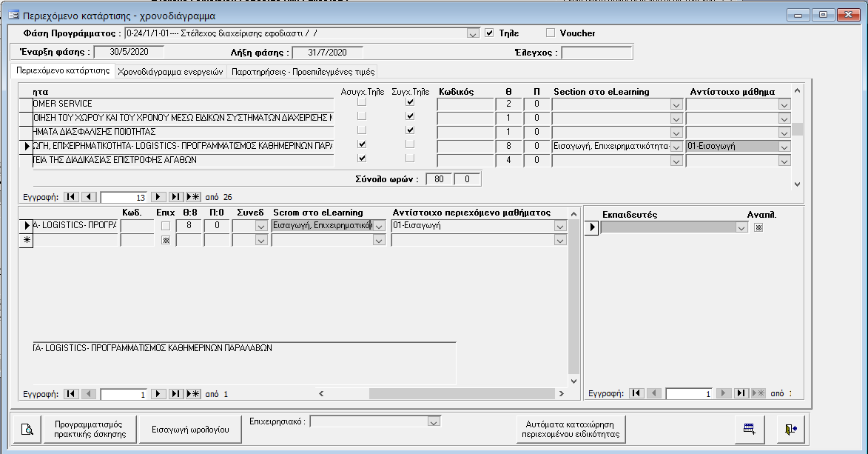Click the add record grid icon button
Screen dimensions: 868x454
(749, 429)
